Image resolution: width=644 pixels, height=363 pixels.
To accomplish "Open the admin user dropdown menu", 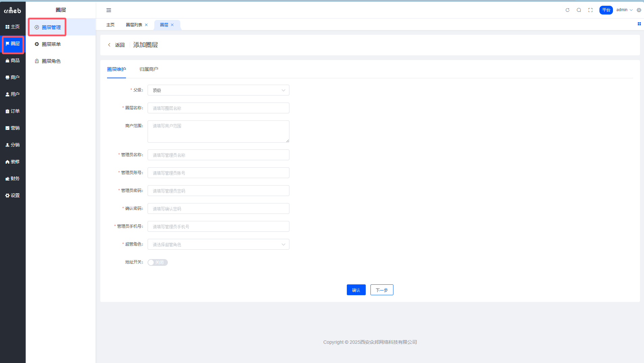I will point(624,10).
